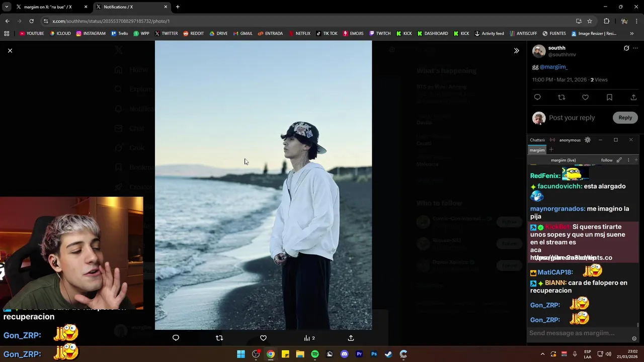Image resolution: width=644 pixels, height=362 pixels.
Task: Click 'follow' in the Chatterino channel header
Action: (607, 160)
